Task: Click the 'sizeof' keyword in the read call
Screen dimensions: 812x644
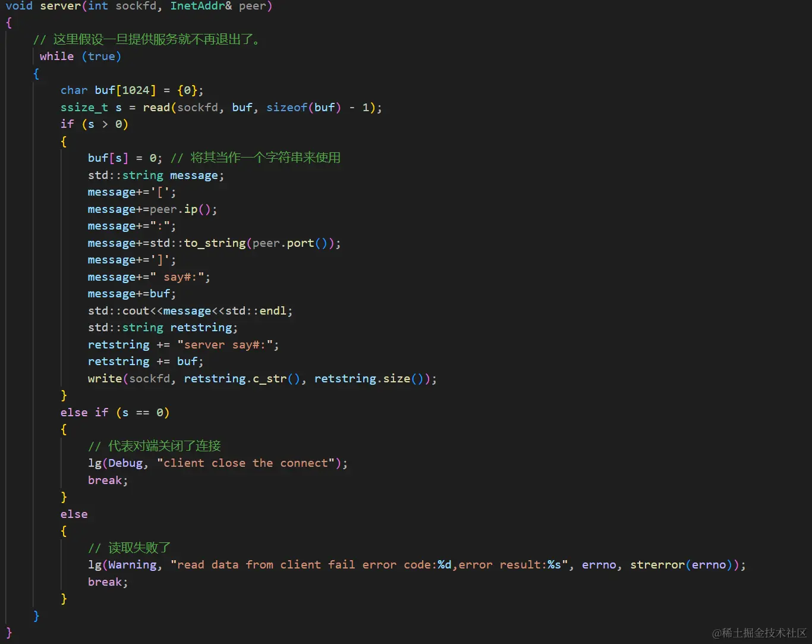Action: (x=287, y=108)
